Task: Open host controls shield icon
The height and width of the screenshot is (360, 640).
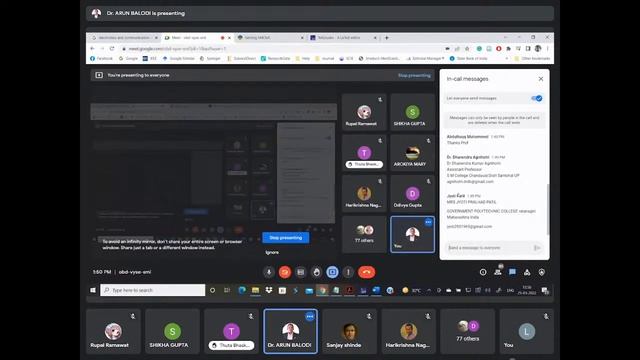Action: [x=542, y=272]
